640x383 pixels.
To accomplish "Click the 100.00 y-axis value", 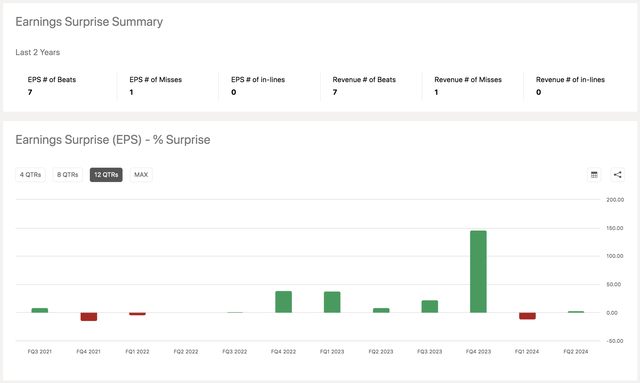I will coord(615,256).
